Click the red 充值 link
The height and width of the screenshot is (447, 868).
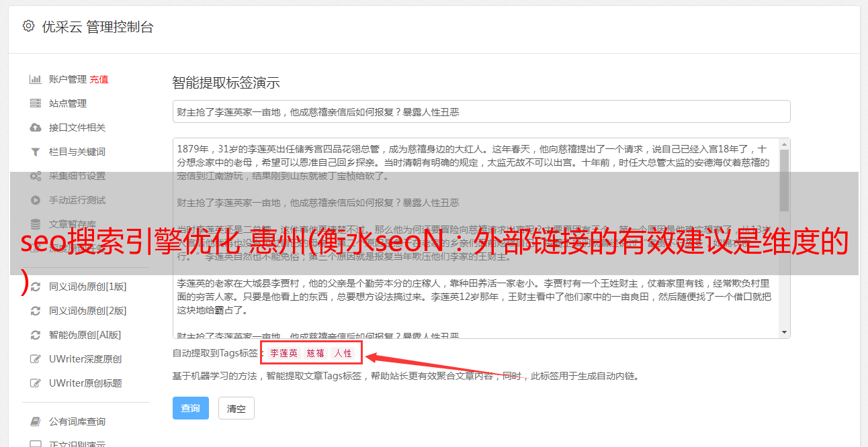pos(99,79)
